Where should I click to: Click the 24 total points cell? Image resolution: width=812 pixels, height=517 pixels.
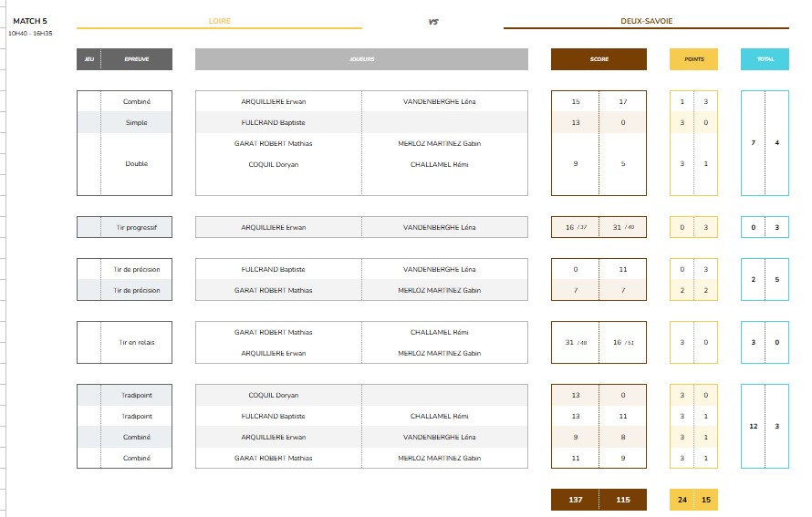(682, 500)
